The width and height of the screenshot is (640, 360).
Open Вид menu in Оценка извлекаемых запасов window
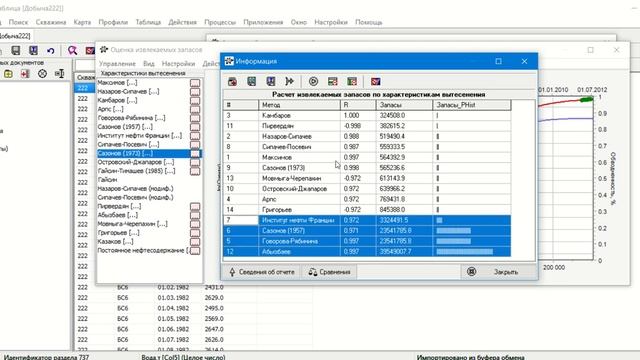pyautogui.click(x=149, y=64)
